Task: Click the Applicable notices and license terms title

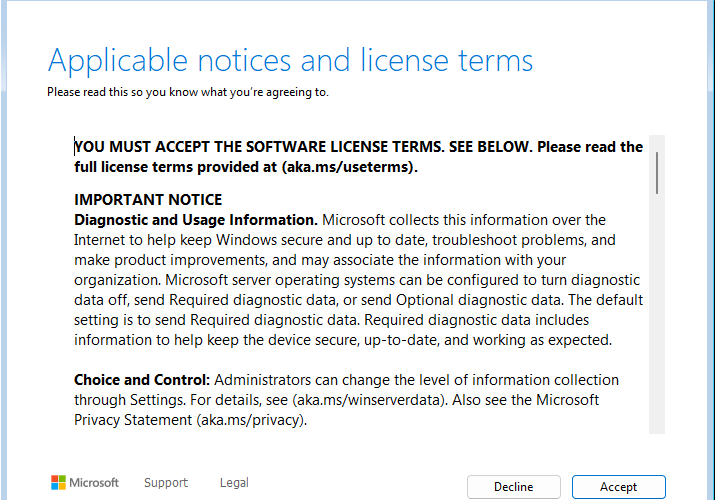Action: (x=290, y=60)
